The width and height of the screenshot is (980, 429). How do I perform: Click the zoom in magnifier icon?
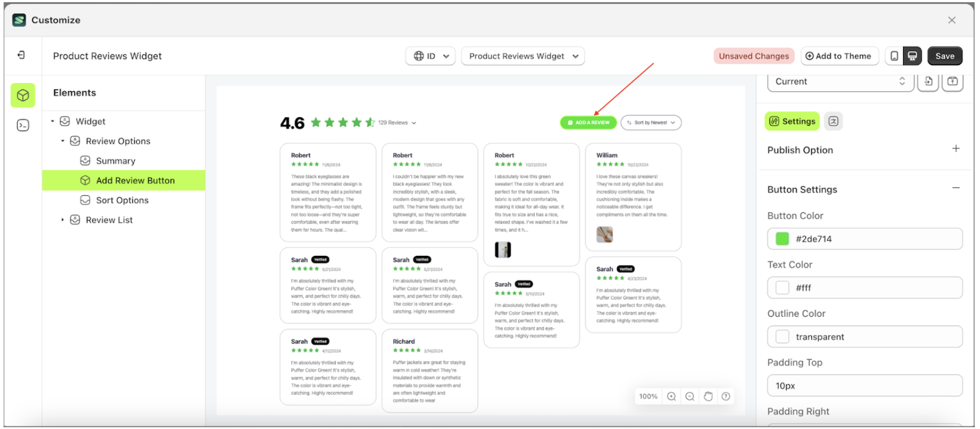[x=672, y=396]
